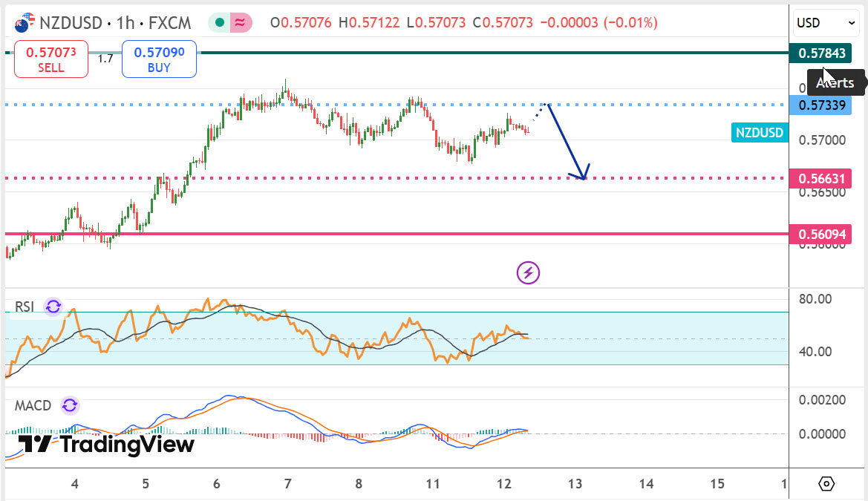Image resolution: width=868 pixels, height=501 pixels.
Task: Click the NZDUSD symbol title text
Action: [x=71, y=23]
